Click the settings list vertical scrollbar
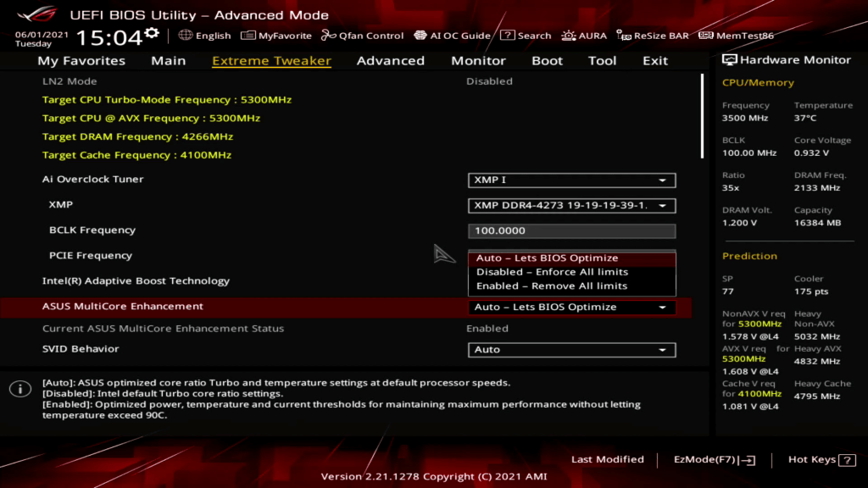Screen dimensions: 868x488 click(702, 116)
